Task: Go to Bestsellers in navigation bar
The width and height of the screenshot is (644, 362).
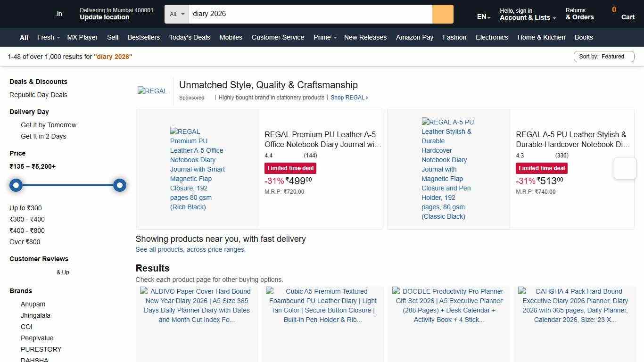Action: coord(143,37)
